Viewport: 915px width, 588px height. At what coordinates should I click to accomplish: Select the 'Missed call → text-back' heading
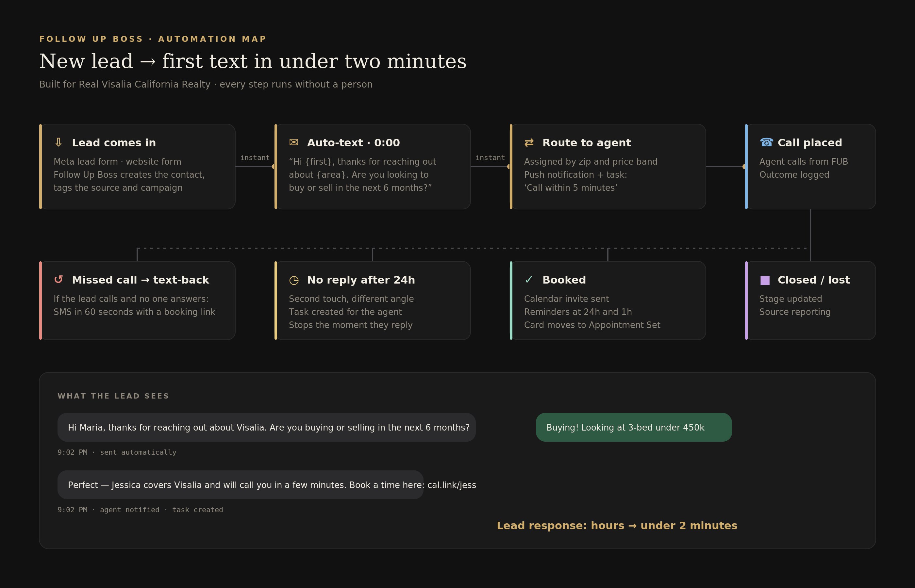(141, 280)
